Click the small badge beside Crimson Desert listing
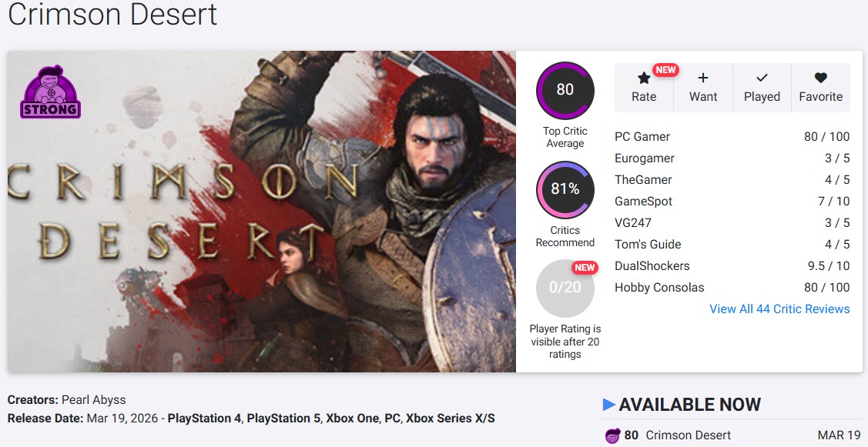The width and height of the screenshot is (868, 447). [612, 435]
